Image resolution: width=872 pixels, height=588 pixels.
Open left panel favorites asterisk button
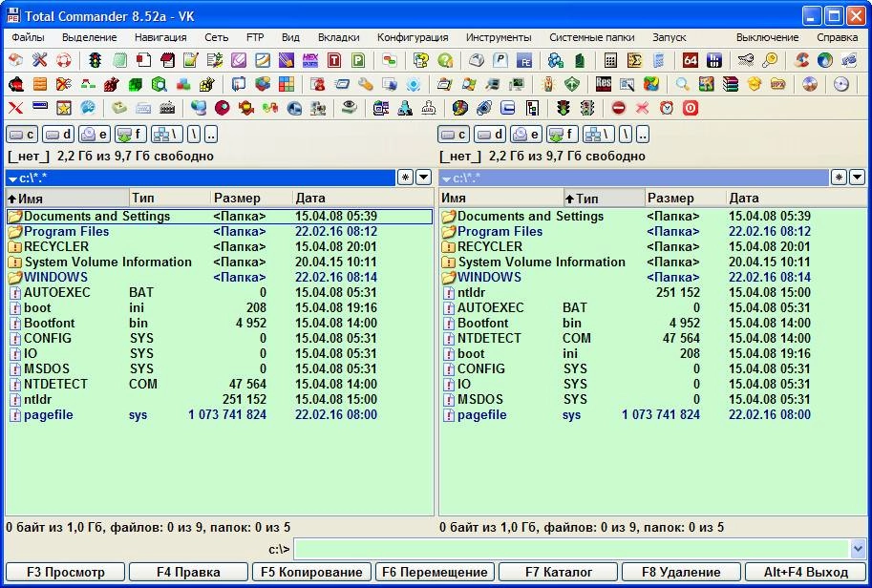[x=405, y=178]
